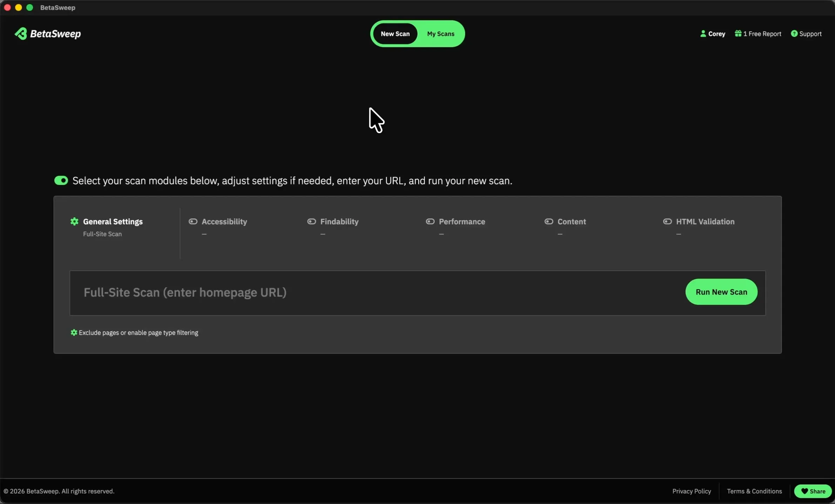The height and width of the screenshot is (504, 835).
Task: Click the 1 Free Report text
Action: tap(762, 34)
